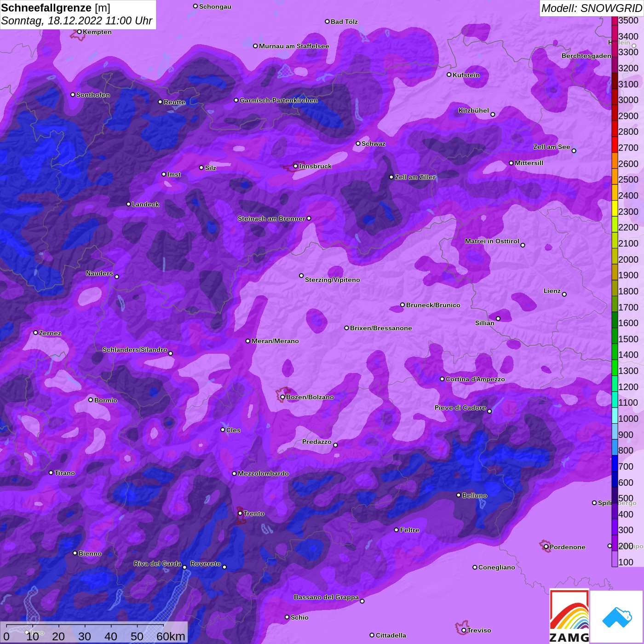The height and width of the screenshot is (644, 644).
Task: Click the Meran/Merano label
Action: pyautogui.click(x=275, y=341)
